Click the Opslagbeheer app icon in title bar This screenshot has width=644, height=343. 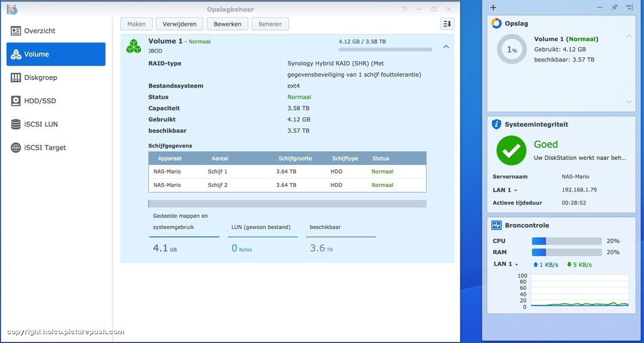pos(12,9)
